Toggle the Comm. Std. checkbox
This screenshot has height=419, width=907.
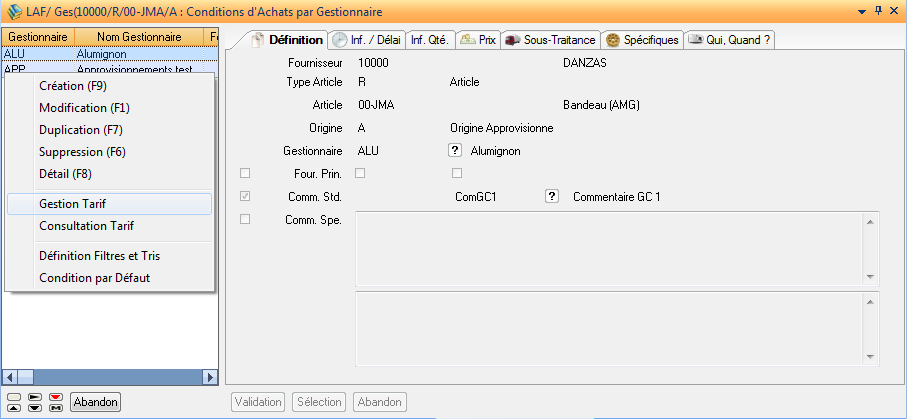pos(245,197)
